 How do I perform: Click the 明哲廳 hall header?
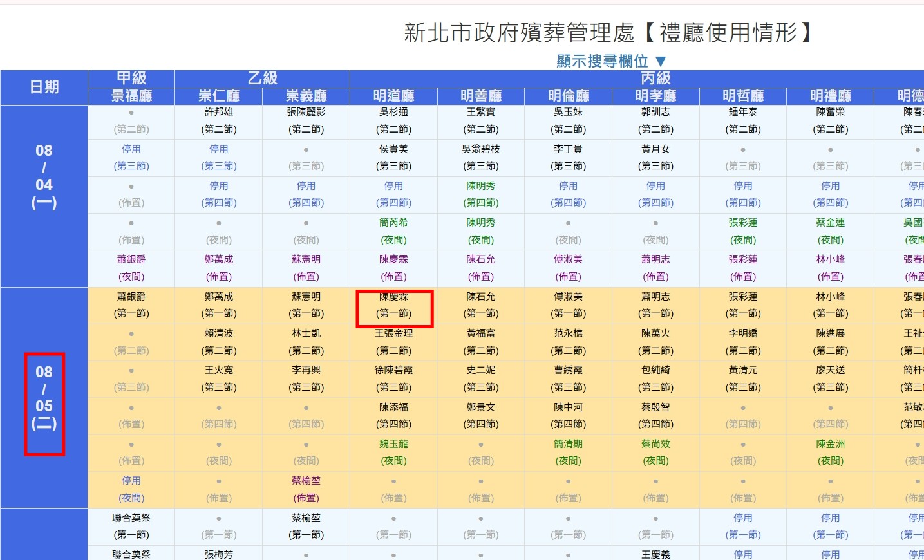pos(743,97)
